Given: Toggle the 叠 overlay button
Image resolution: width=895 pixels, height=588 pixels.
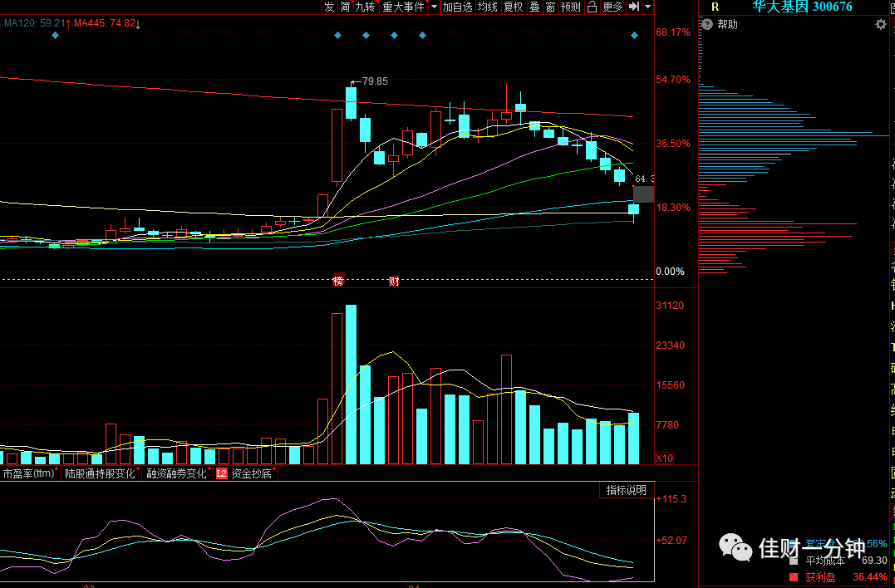Looking at the screenshot, I should point(535,7).
